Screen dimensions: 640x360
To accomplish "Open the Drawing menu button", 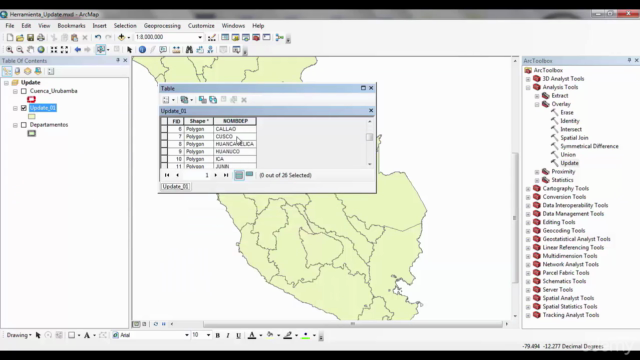I will 19,335.
